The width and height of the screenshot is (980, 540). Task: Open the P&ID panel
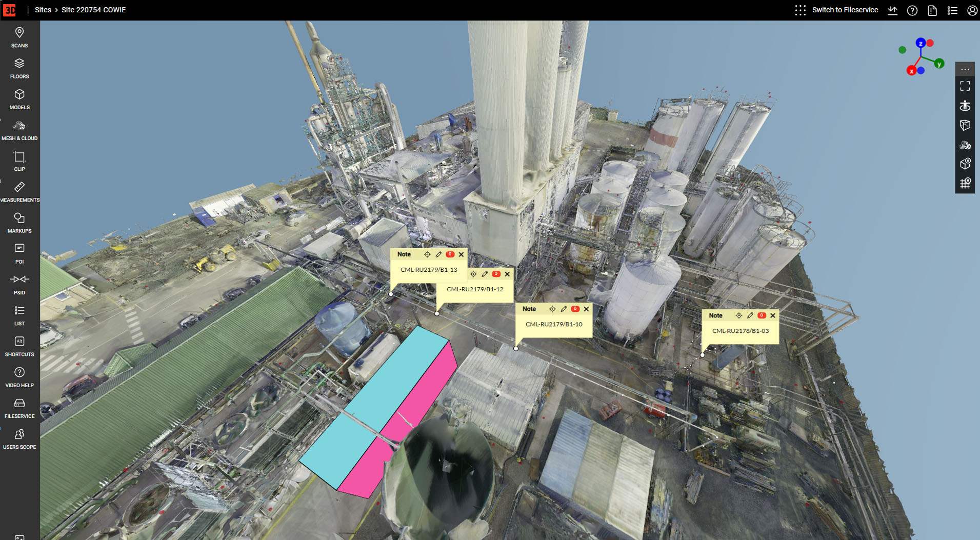coord(19,285)
